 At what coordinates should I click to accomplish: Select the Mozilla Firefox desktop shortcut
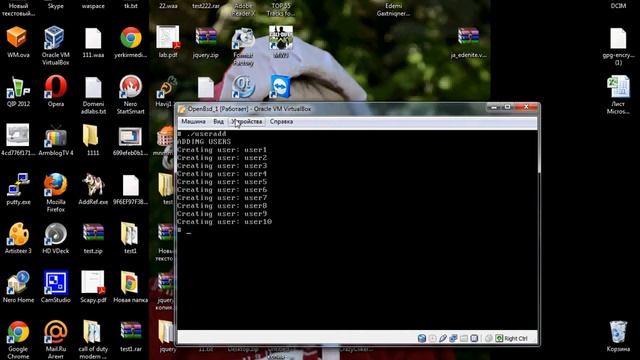[56, 193]
